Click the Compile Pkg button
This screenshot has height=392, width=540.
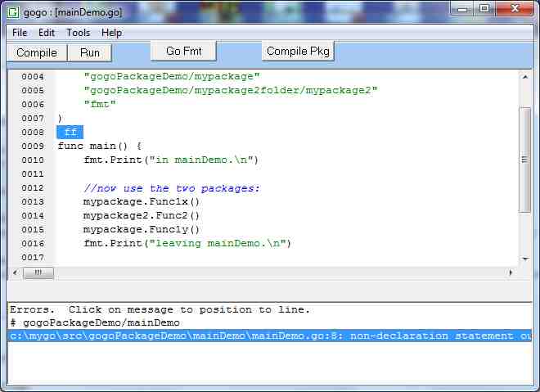[298, 51]
